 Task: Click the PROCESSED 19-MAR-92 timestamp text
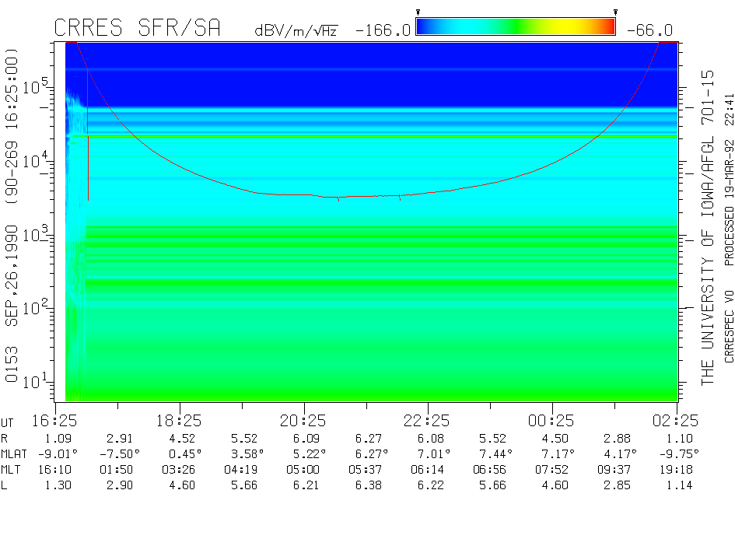click(x=729, y=180)
